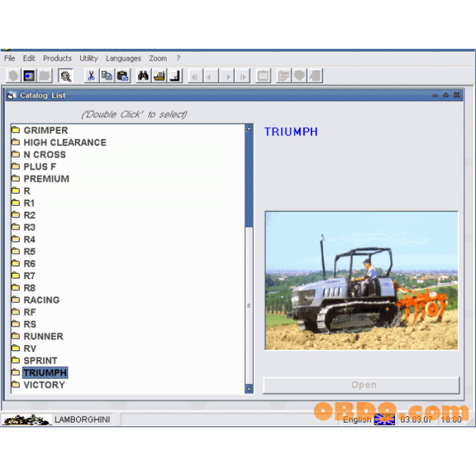Open the Languages menu
This screenshot has width=476, height=476.
[124, 58]
